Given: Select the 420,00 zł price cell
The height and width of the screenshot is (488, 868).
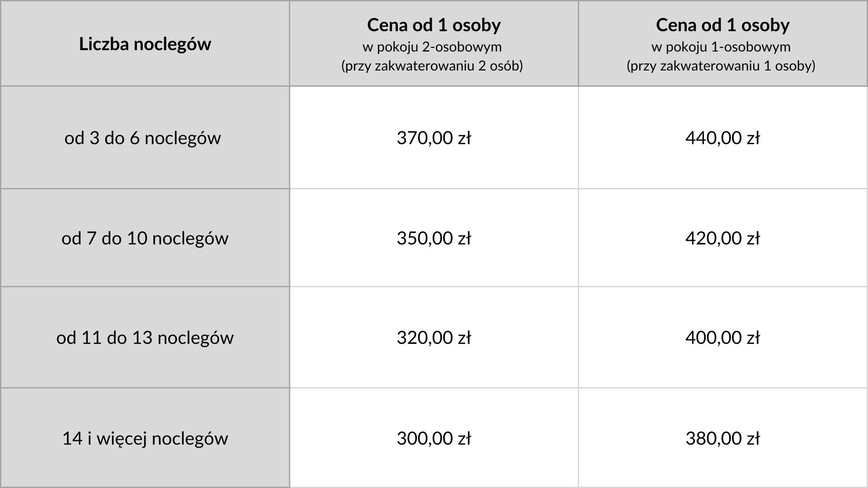Looking at the screenshot, I should coord(723,238).
